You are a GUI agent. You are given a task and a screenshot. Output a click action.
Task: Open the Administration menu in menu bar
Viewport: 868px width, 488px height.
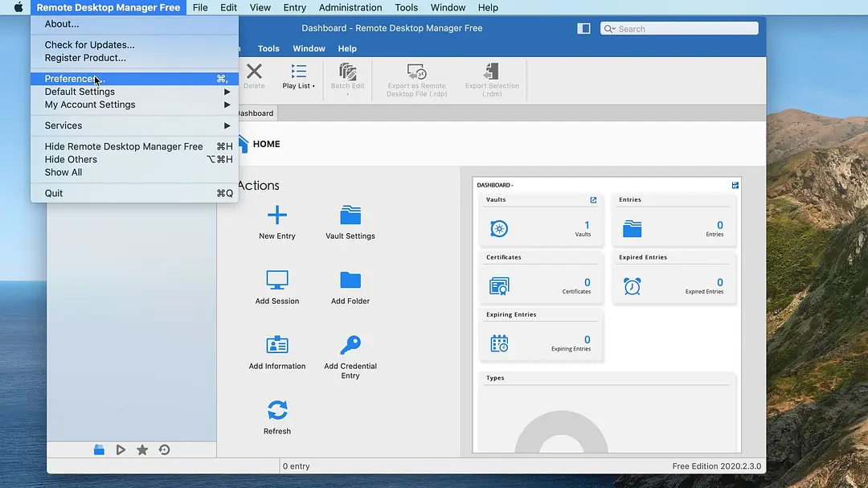pos(350,7)
